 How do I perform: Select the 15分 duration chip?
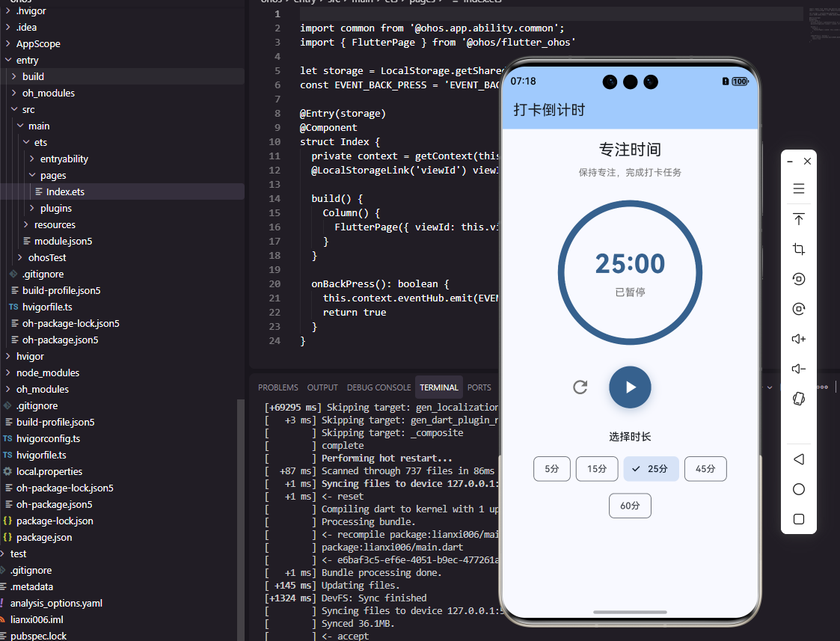(597, 468)
